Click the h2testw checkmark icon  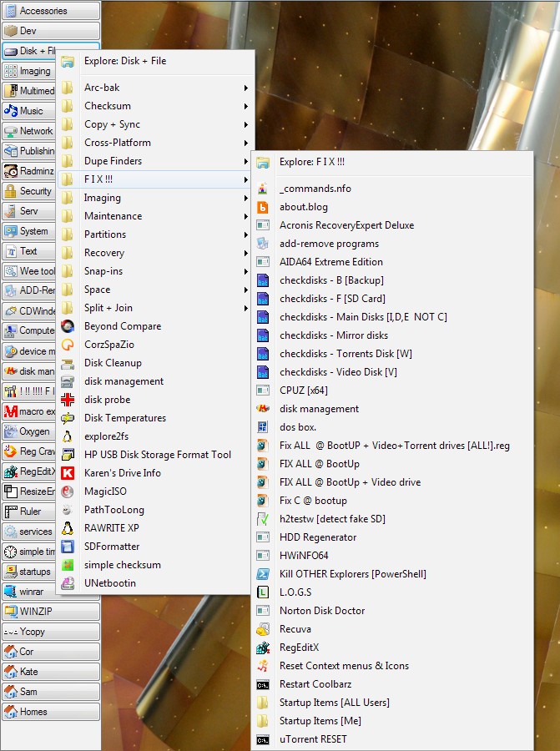(263, 519)
